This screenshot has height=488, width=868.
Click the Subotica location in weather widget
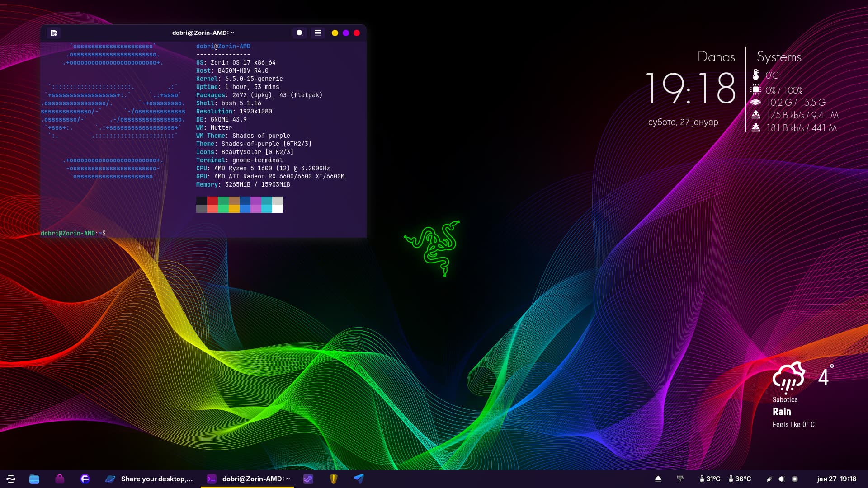pos(785,400)
